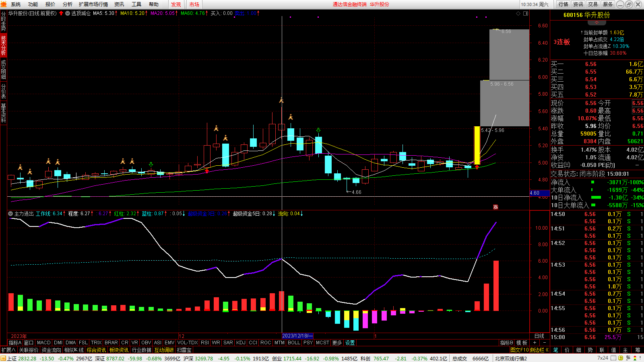Collapse the 侧边栏 sidebar toggle

point(539,350)
